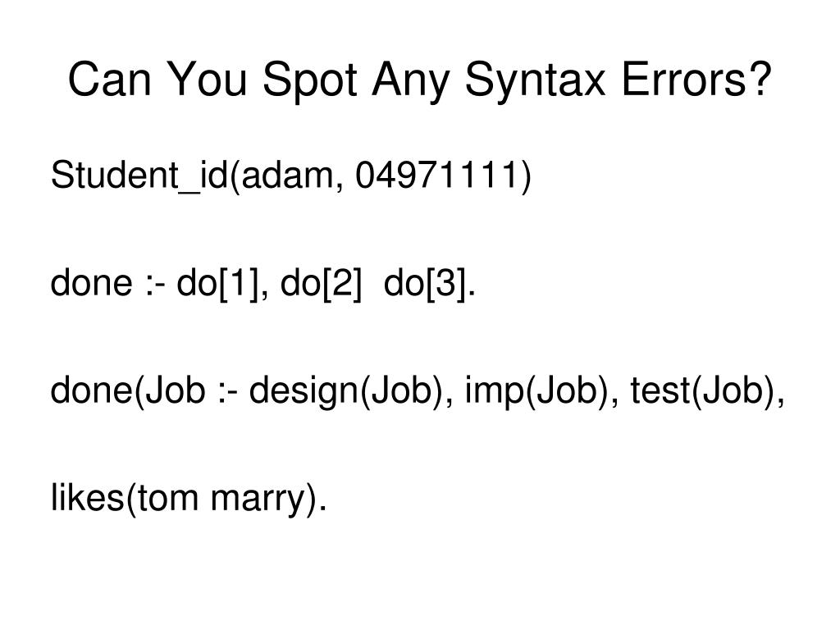Click the 'do[3].' term
The image size is (840, 630).
tap(430, 283)
